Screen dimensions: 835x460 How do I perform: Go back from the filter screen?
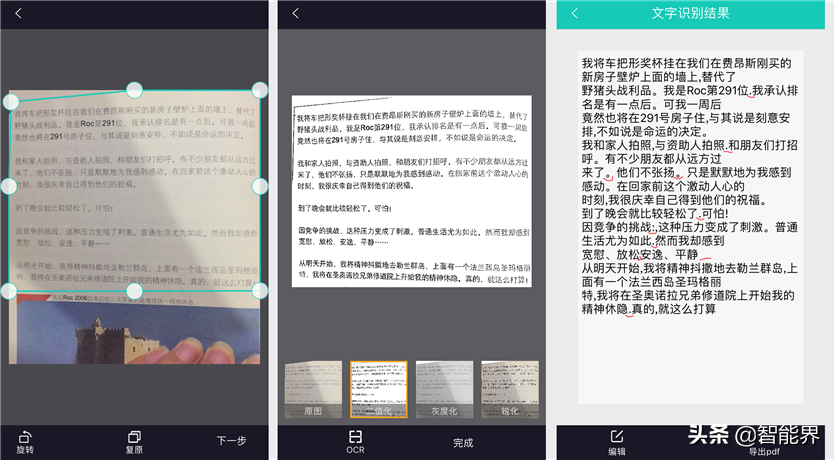coord(296,13)
